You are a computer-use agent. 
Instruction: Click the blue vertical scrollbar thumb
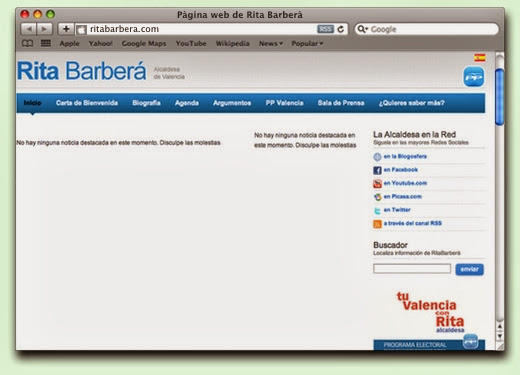pos(499,97)
